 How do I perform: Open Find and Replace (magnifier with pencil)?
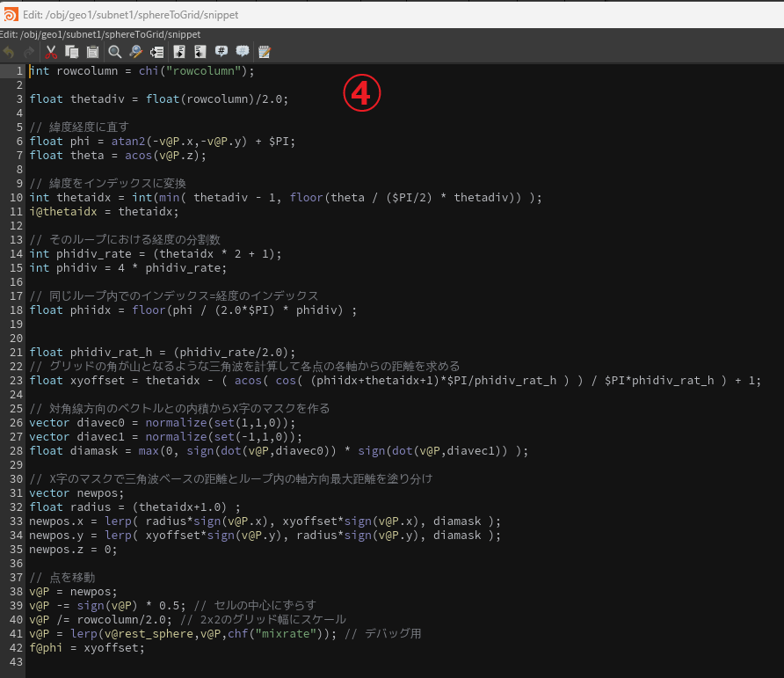point(135,52)
